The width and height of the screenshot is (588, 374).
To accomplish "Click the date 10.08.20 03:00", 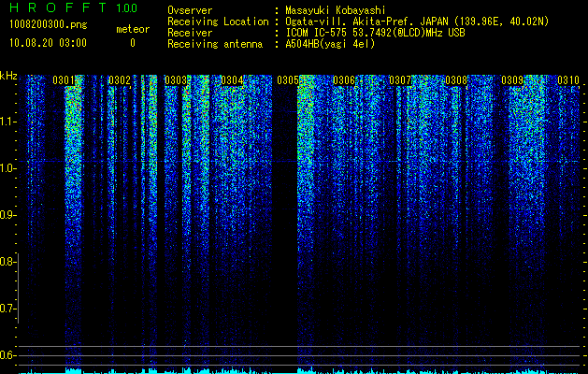I will click(48, 43).
